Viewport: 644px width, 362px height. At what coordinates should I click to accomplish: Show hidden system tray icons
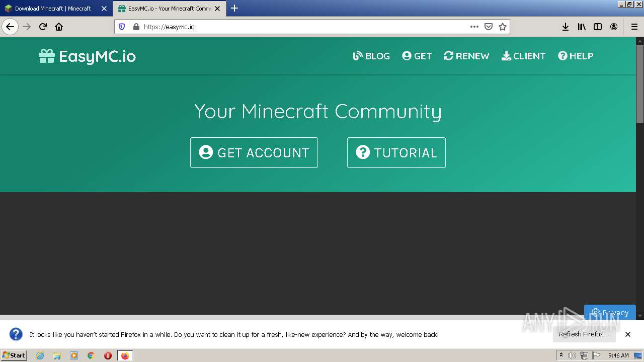(561, 355)
